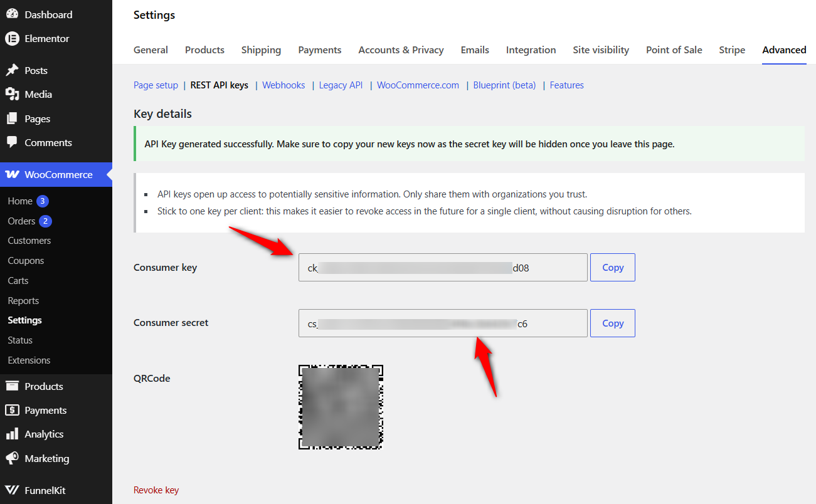Click the Revoke key link
Viewport: 816px width, 504px height.
[x=156, y=490]
